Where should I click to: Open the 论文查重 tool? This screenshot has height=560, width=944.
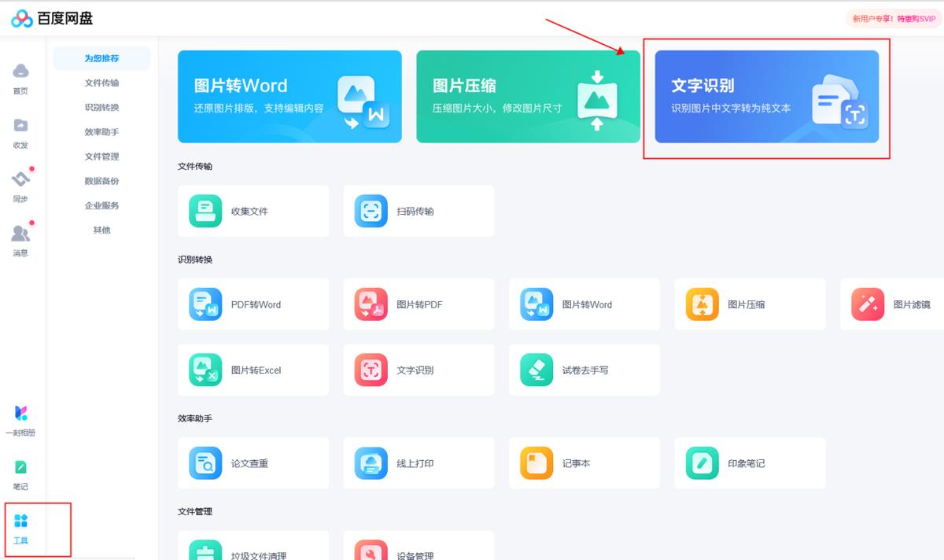click(x=253, y=462)
